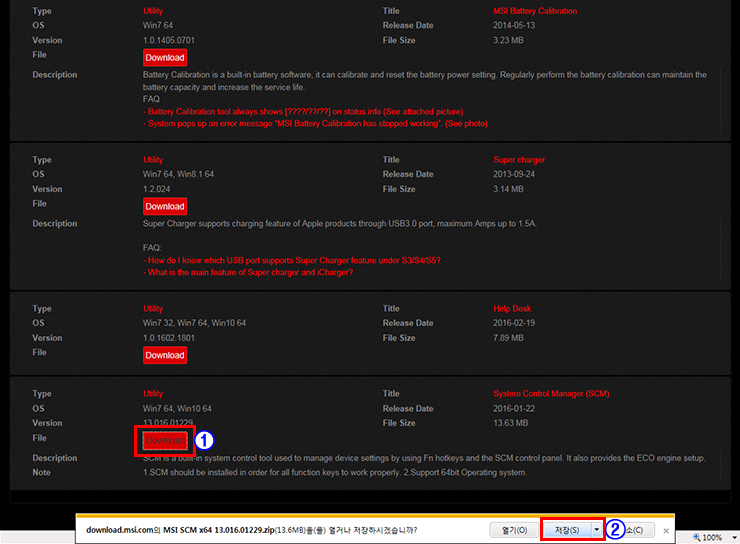Download the MSI Battery Calibration utility file

pyautogui.click(x=164, y=58)
